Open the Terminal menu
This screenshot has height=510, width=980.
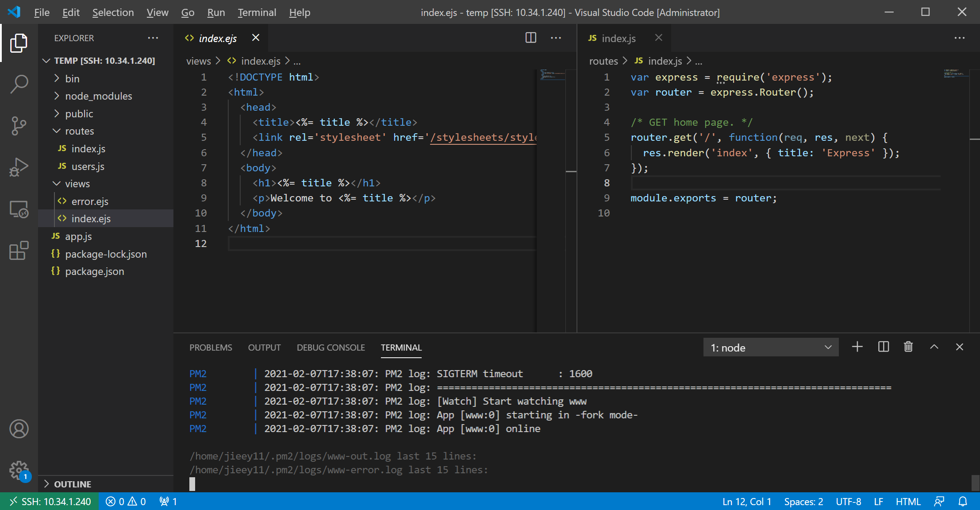pos(257,12)
